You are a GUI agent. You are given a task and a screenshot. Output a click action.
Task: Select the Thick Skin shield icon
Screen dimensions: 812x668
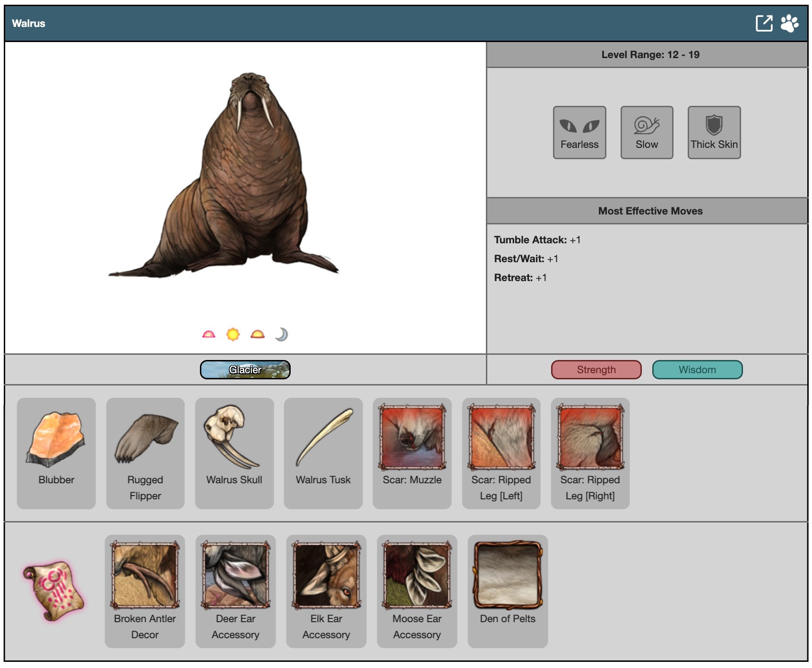point(714,132)
